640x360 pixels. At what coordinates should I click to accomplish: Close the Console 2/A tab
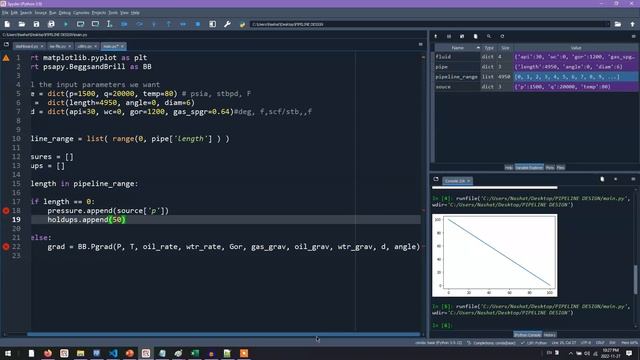[469, 181]
